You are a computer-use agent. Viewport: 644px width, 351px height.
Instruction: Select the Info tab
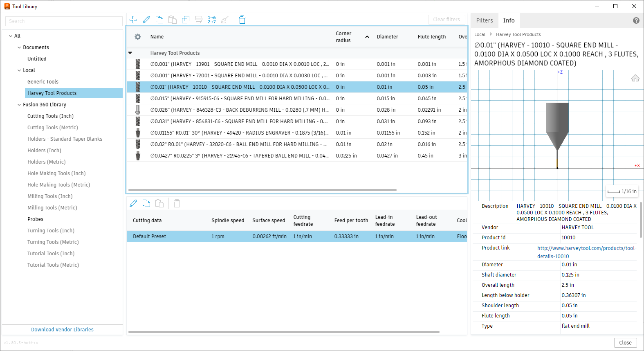(509, 20)
